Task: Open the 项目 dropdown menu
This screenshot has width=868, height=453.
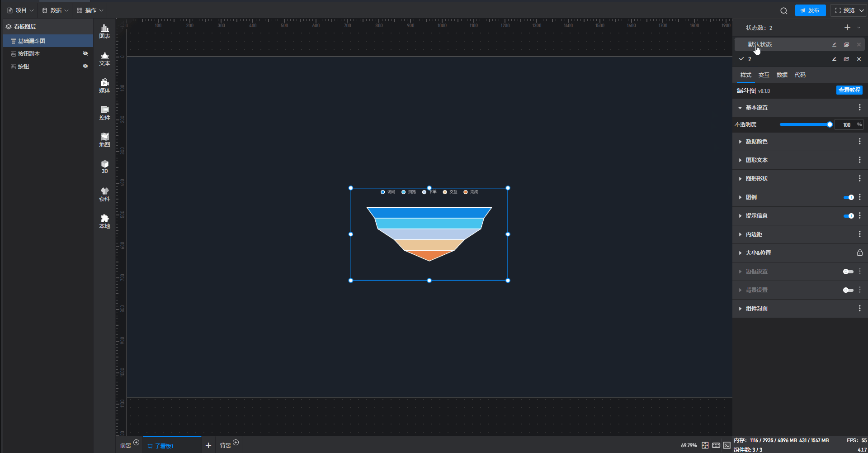Action: pyautogui.click(x=21, y=10)
